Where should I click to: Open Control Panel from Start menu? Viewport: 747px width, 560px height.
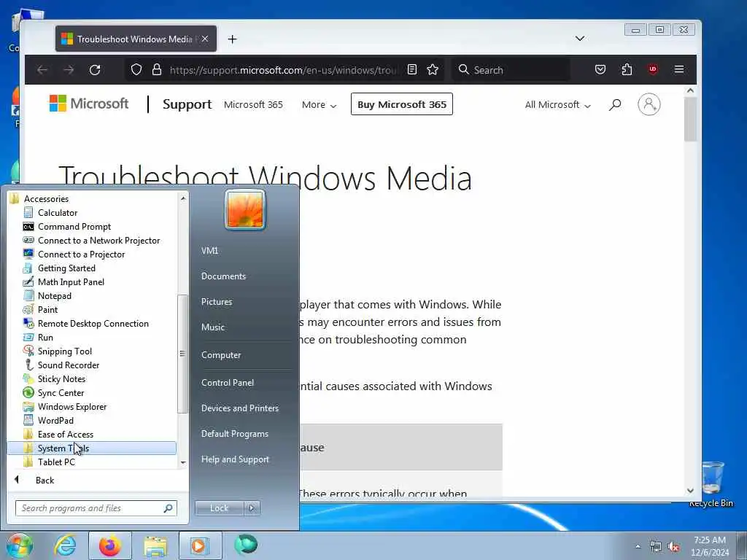pos(228,382)
